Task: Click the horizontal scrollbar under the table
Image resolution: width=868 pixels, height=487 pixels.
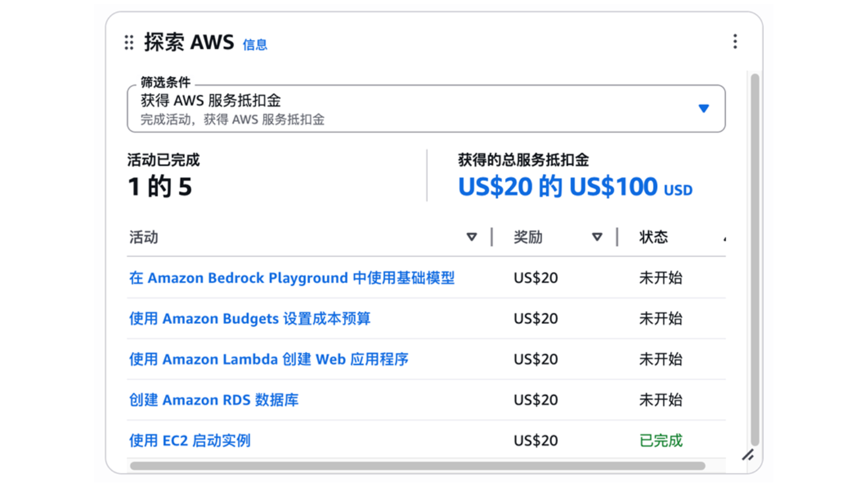Action: [417, 466]
